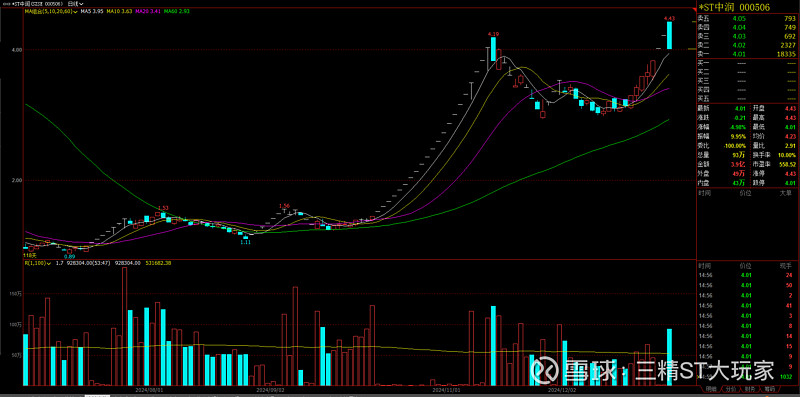
Task: Select the 卖一 4.01 order row
Action: [x=747, y=54]
